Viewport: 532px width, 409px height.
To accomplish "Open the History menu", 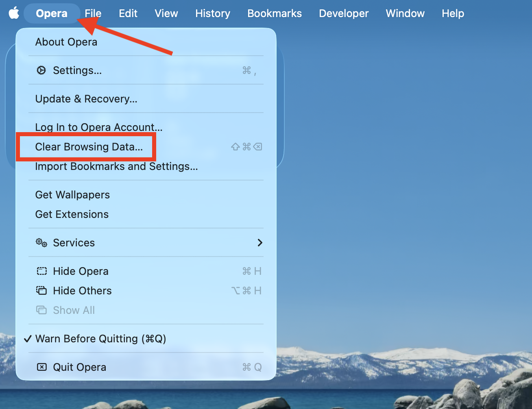I will click(x=212, y=13).
